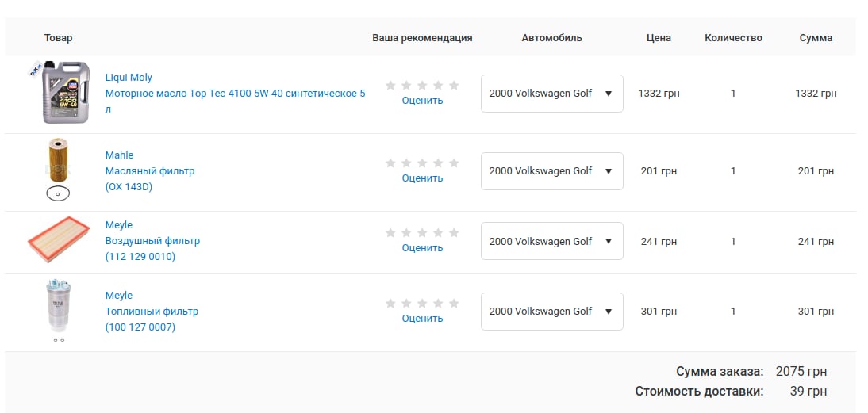Open the Meyle air filter product image
Viewport: 868px width, 413px height.
pyautogui.click(x=58, y=239)
